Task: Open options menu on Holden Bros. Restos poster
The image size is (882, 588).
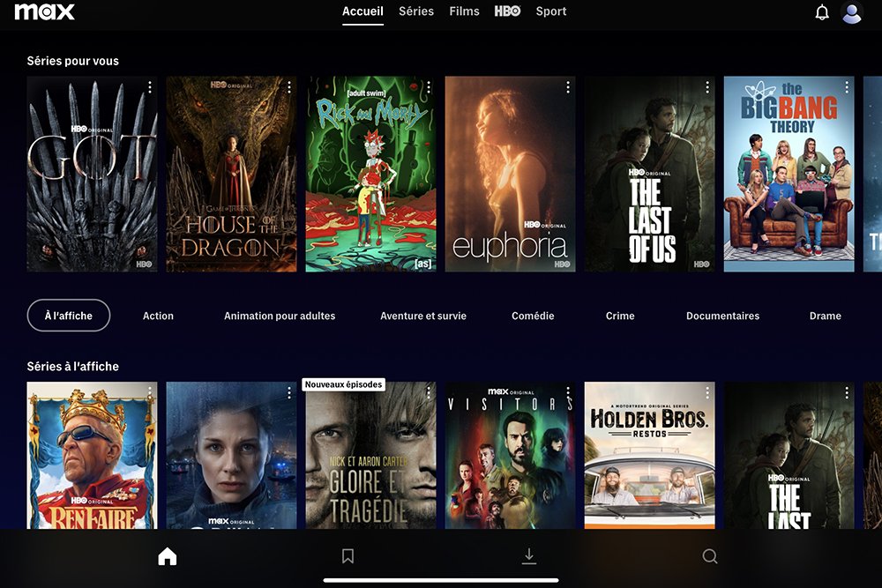Action: (x=707, y=392)
